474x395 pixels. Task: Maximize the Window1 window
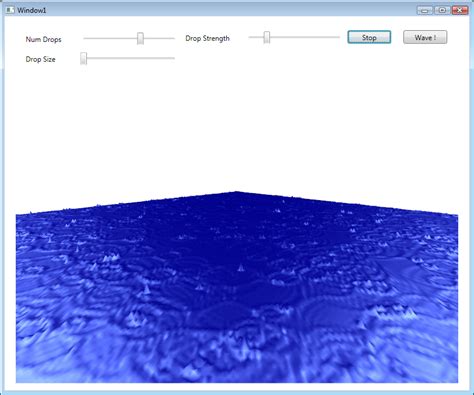[442, 10]
